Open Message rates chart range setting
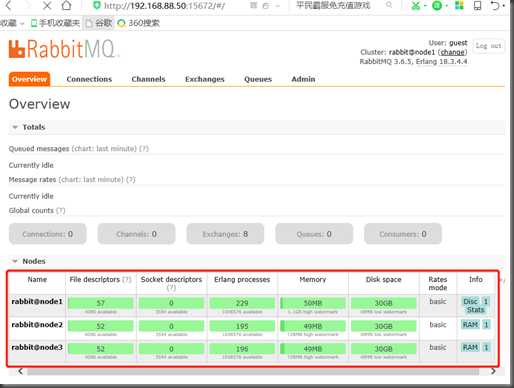 pos(91,180)
